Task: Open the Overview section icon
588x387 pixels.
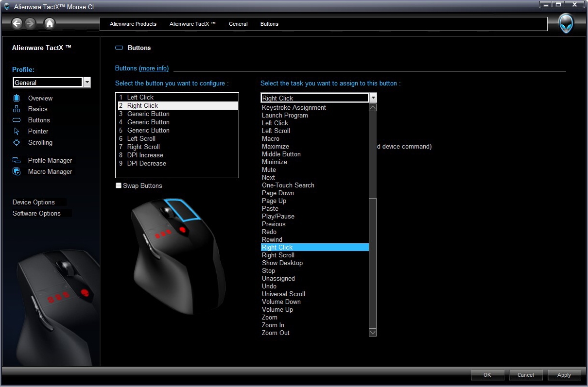Action: 16,98
